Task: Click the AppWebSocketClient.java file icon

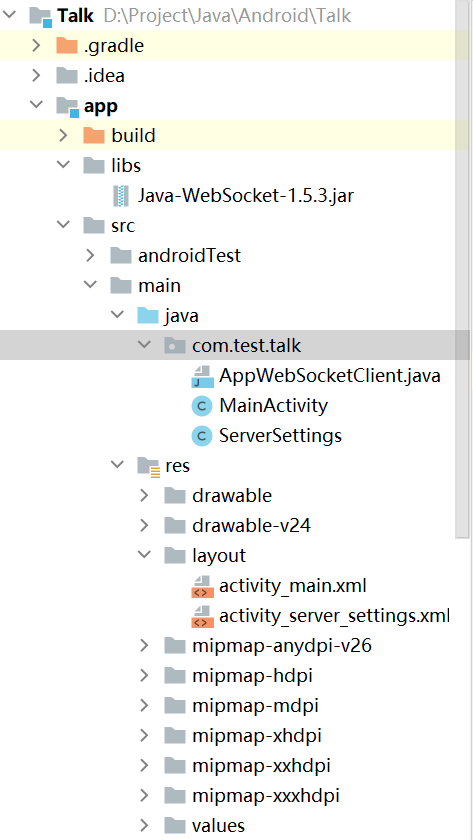Action: (202, 376)
